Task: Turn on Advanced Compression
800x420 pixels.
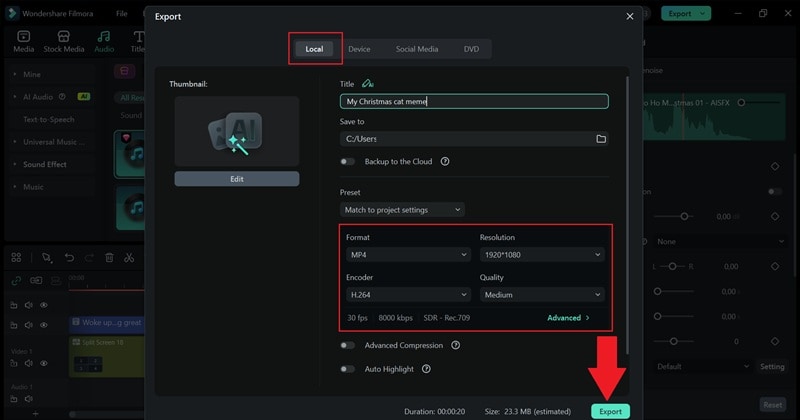Action: pyautogui.click(x=347, y=345)
